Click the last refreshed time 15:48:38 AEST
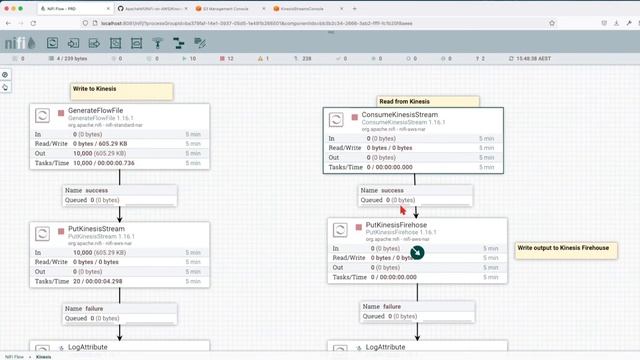The height and width of the screenshot is (360, 640). [x=530, y=59]
